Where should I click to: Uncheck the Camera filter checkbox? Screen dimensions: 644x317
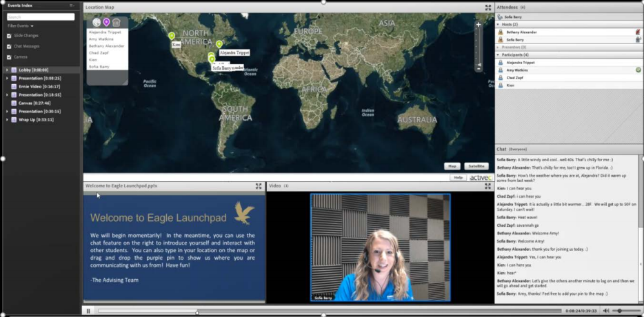pos(9,57)
